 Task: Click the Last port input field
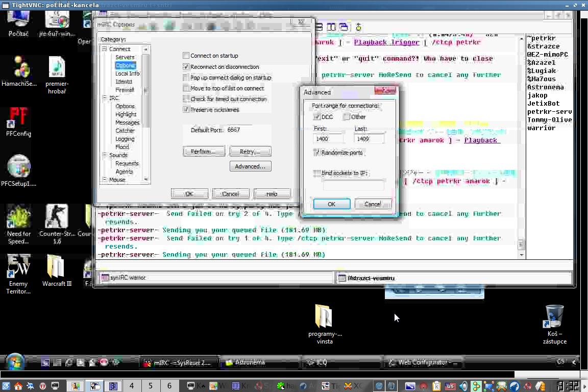point(369,139)
